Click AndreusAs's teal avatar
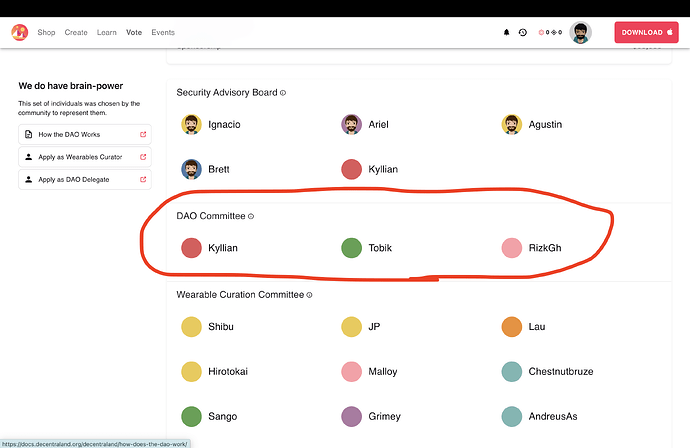 [512, 416]
